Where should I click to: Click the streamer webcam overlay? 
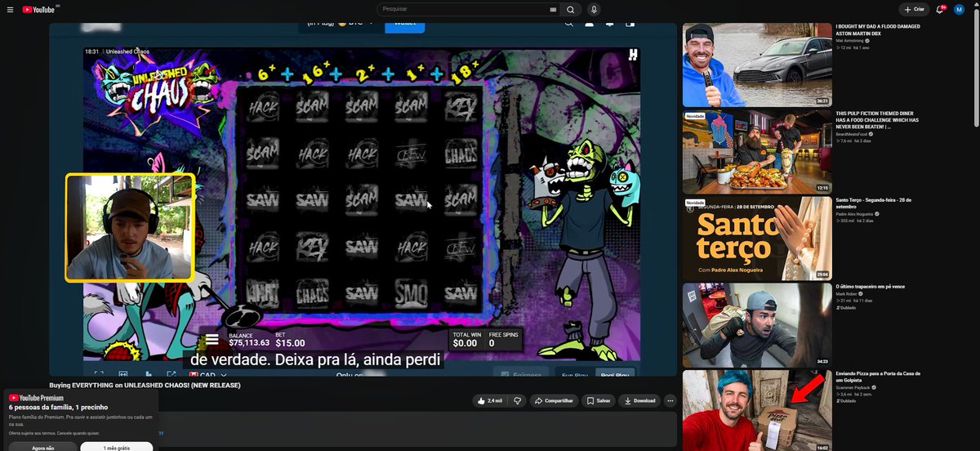click(130, 227)
